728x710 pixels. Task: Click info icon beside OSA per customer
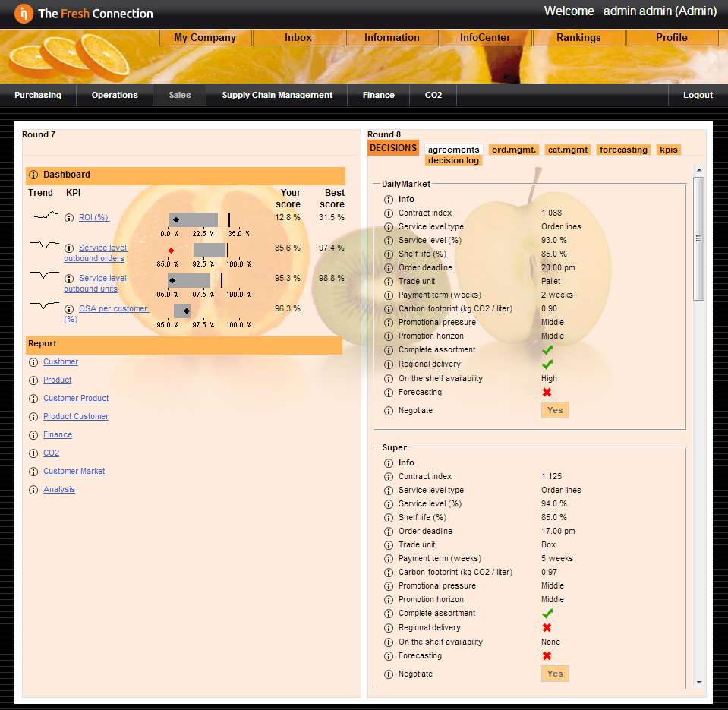pos(69,309)
